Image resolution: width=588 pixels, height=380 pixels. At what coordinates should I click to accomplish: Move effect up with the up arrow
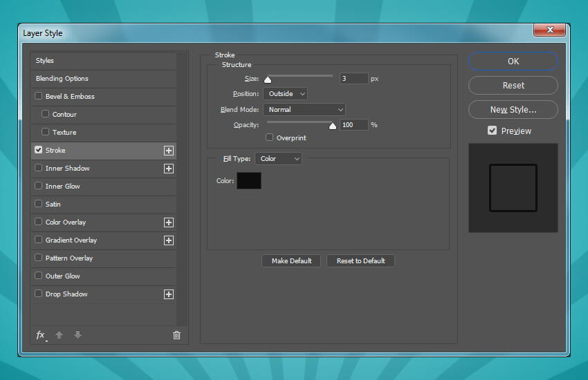tap(59, 335)
